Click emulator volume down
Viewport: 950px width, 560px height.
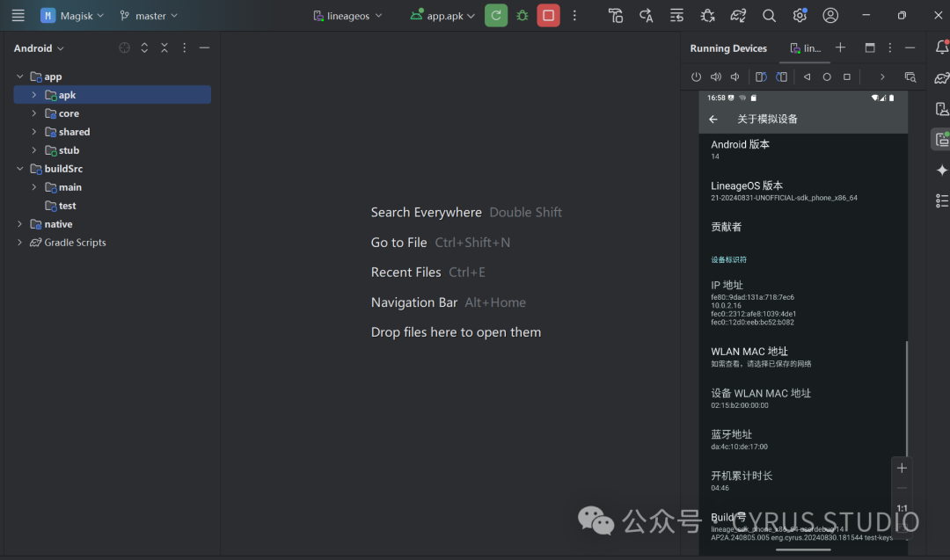click(x=735, y=76)
